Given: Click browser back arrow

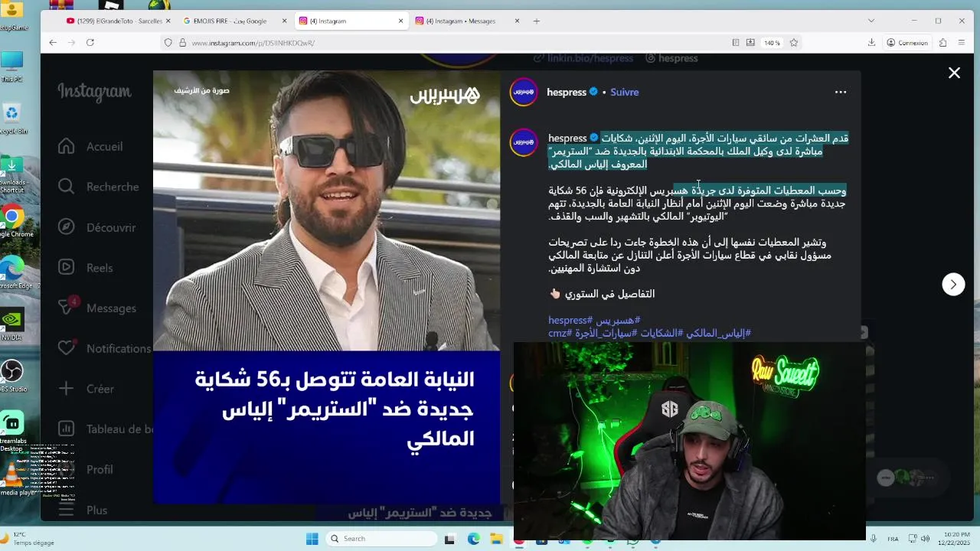Looking at the screenshot, I should [53, 43].
